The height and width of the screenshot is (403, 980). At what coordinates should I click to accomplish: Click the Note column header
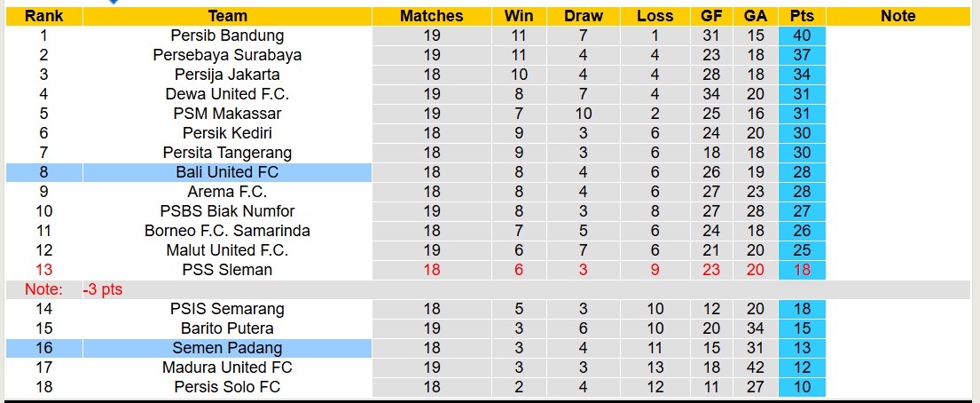(898, 16)
